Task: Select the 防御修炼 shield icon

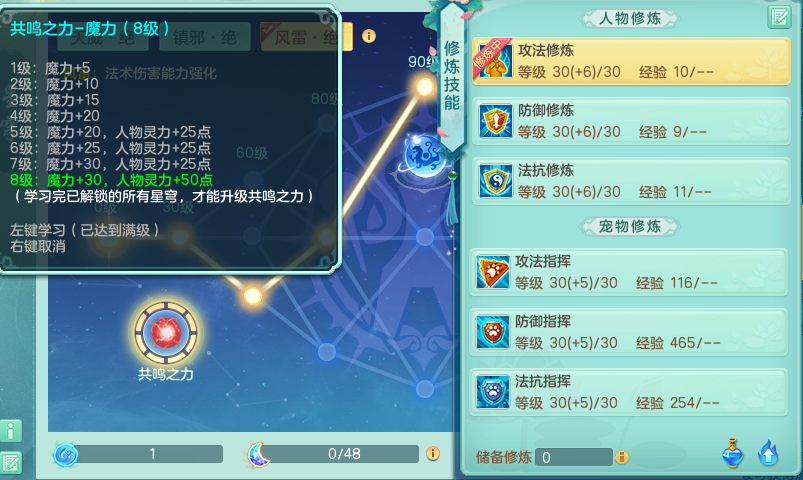Action: point(495,121)
